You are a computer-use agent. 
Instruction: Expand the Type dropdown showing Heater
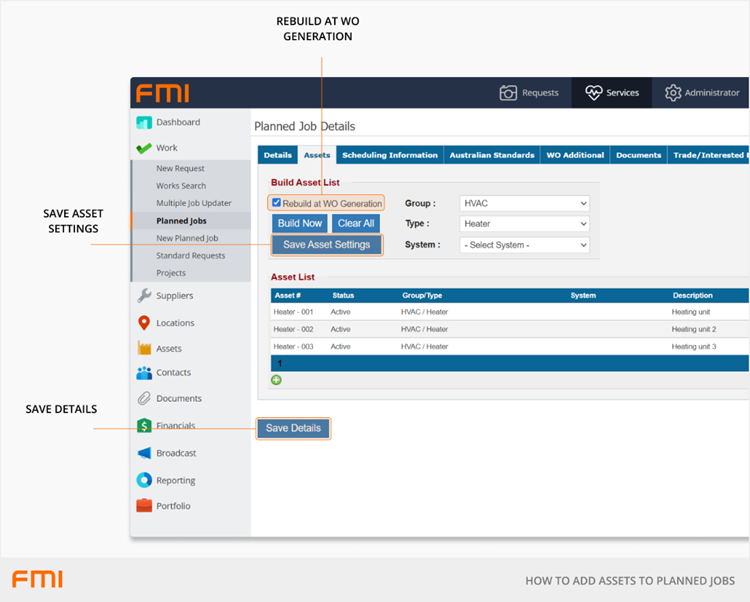[x=524, y=224]
